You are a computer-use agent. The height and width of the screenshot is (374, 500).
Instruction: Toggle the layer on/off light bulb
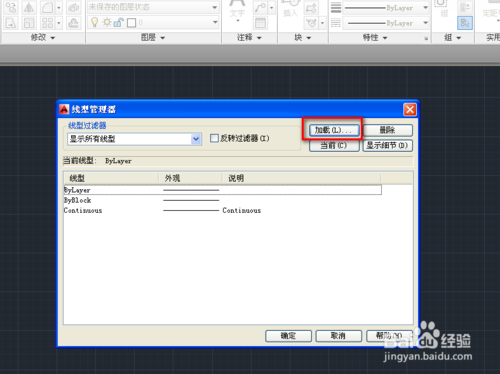coord(95,23)
